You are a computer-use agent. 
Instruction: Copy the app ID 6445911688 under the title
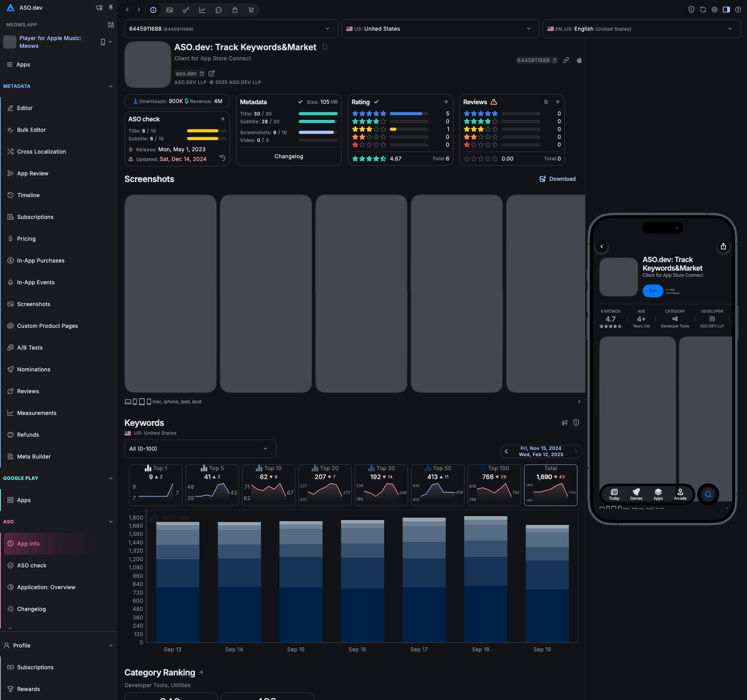coord(555,60)
